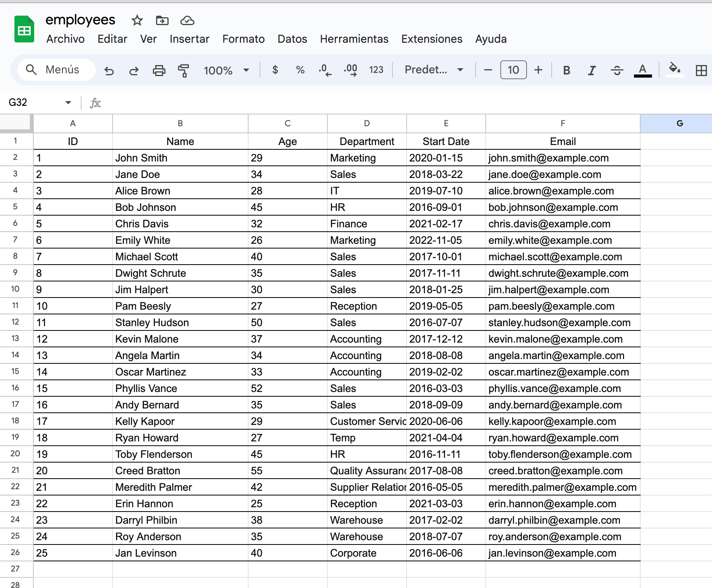
Task: Select the paint format tool
Action: (x=183, y=70)
